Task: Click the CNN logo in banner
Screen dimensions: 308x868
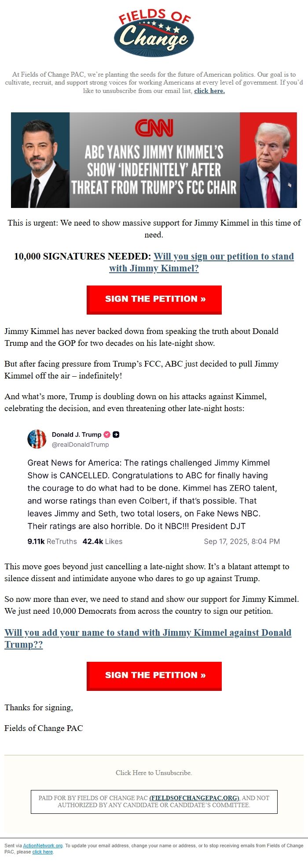Action: click(154, 128)
